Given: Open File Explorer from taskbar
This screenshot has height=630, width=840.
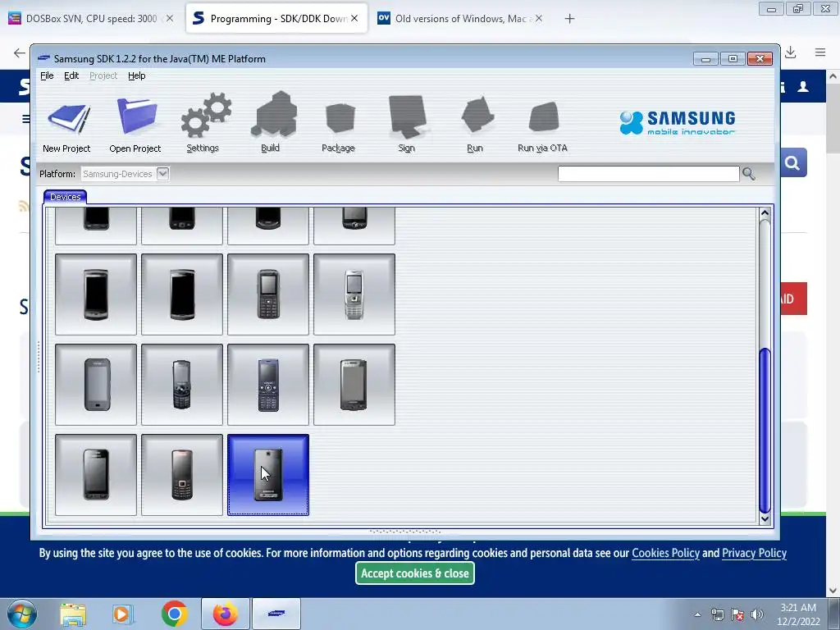Looking at the screenshot, I should coord(73,614).
